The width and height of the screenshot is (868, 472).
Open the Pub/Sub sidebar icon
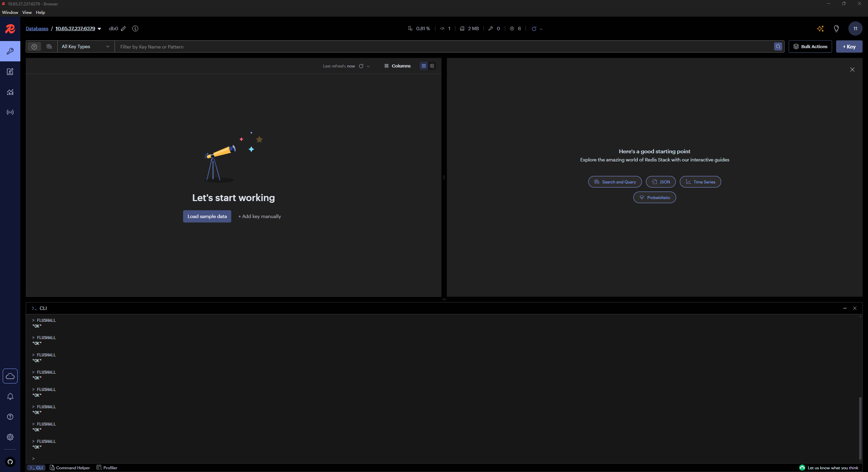click(10, 112)
